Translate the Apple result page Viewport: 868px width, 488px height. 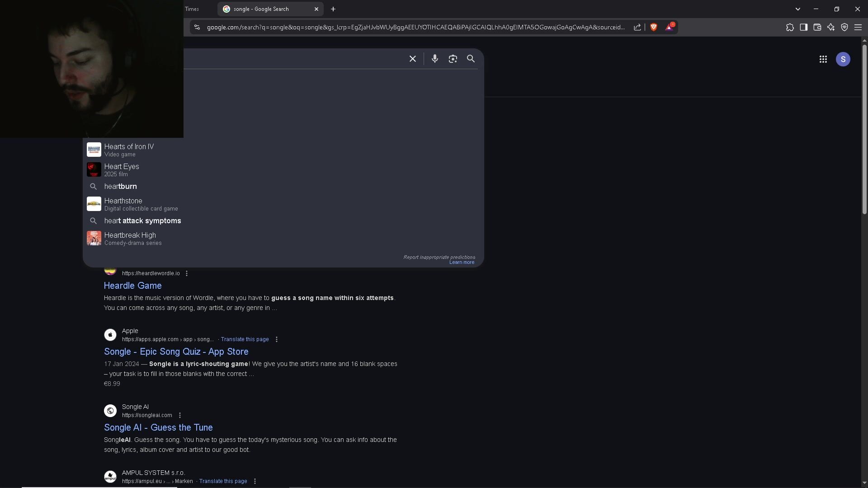[x=245, y=339]
